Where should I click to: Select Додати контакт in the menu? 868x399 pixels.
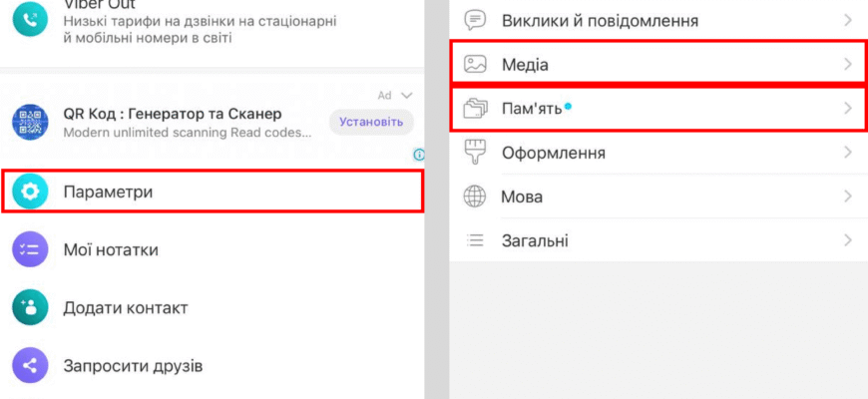tap(214, 307)
